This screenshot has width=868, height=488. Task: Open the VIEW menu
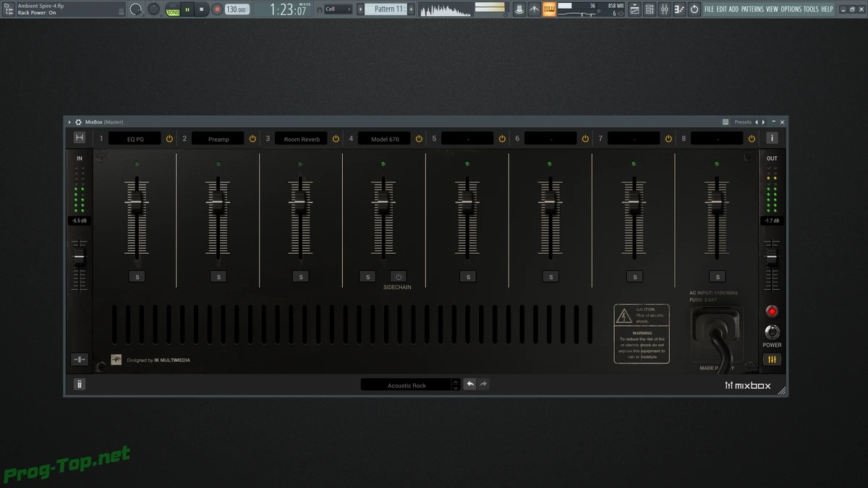click(772, 9)
